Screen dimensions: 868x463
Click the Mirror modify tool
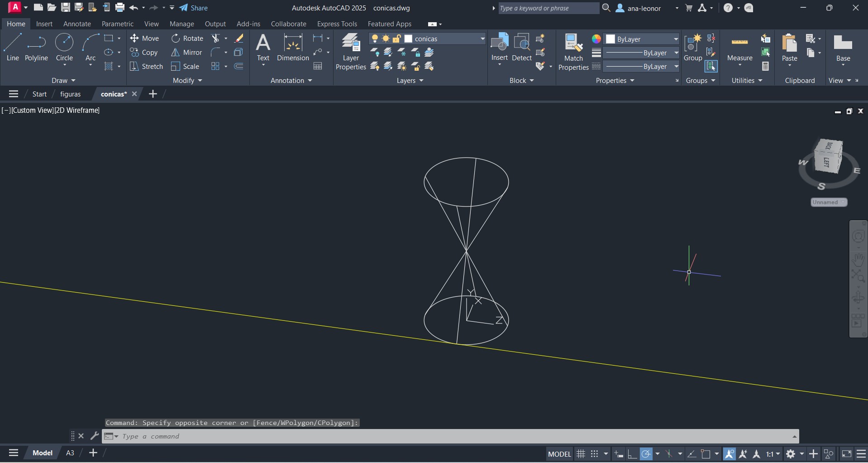point(186,53)
